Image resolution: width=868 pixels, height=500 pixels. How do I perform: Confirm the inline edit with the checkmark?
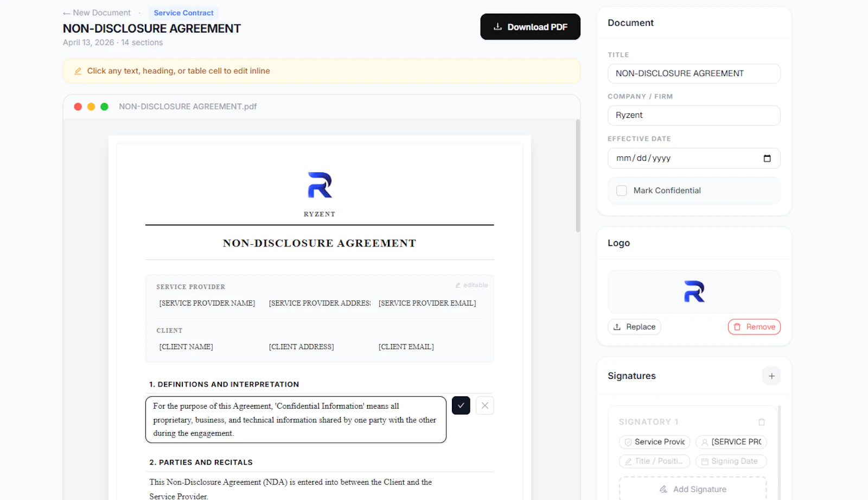click(461, 406)
